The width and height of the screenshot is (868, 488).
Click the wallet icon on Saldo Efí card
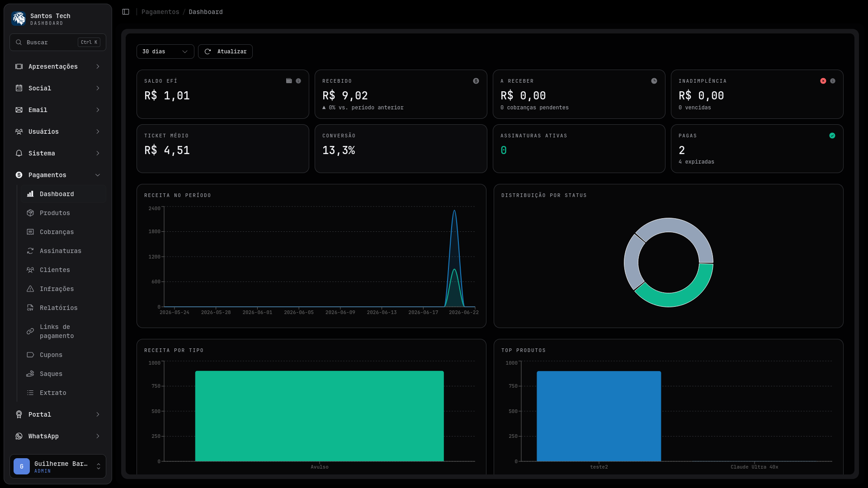289,81
